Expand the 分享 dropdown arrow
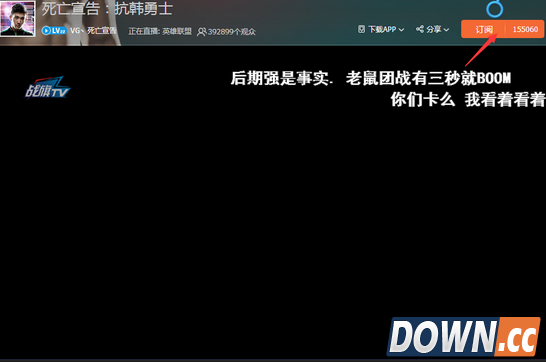546x362 pixels. [446, 30]
